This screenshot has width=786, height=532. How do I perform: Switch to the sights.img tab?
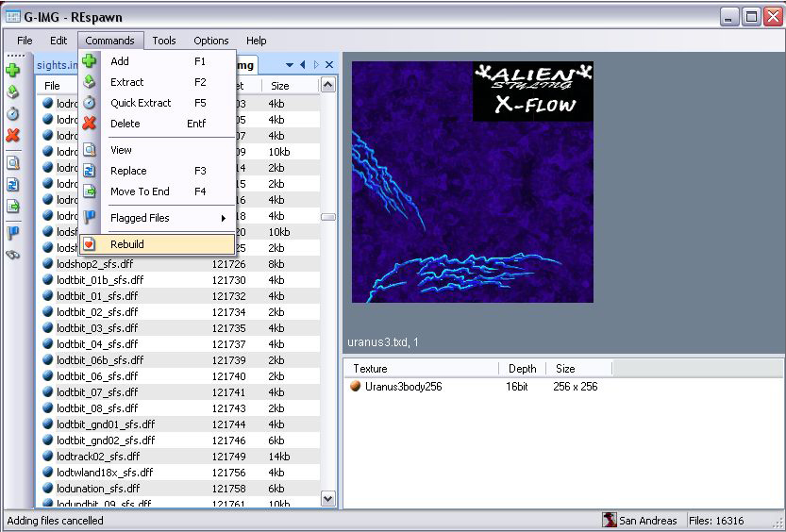(x=58, y=65)
